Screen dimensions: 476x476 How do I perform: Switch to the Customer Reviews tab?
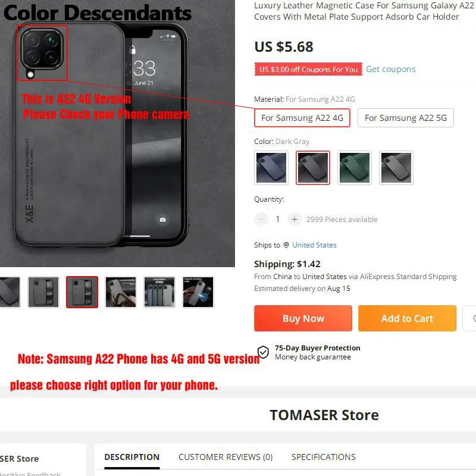(226, 457)
